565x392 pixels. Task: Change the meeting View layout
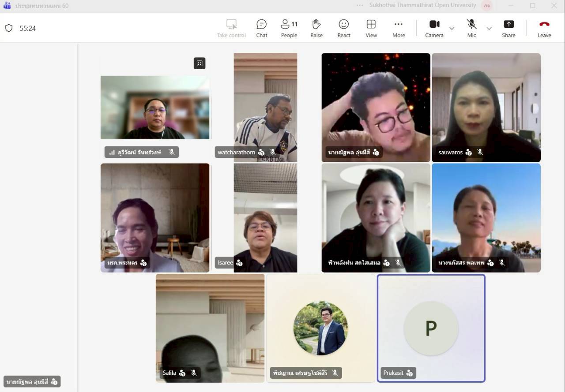click(x=371, y=28)
